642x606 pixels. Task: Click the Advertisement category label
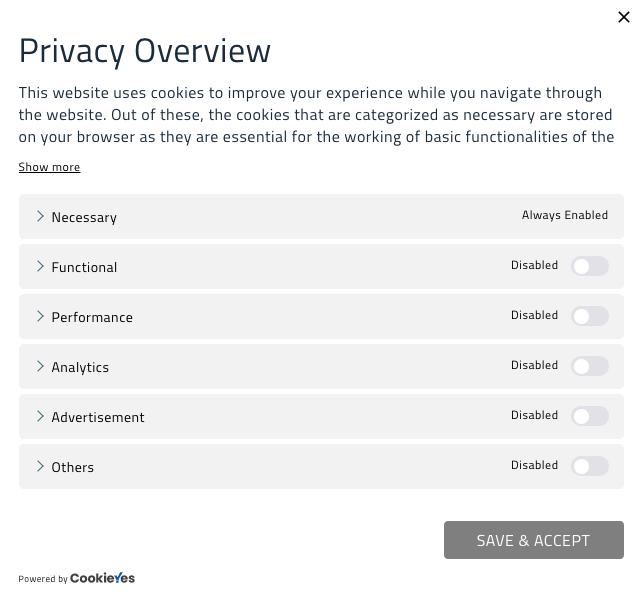98,417
